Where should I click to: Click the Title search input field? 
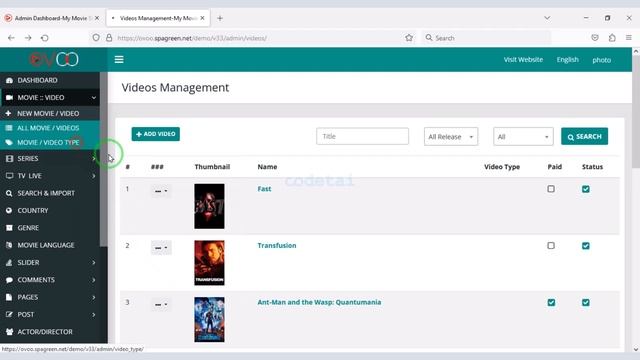click(362, 136)
